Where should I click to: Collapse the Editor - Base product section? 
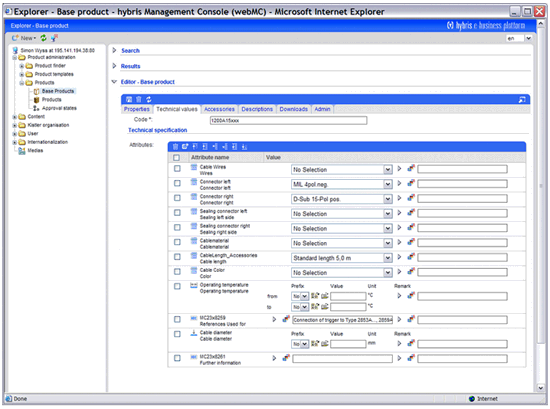coord(114,82)
